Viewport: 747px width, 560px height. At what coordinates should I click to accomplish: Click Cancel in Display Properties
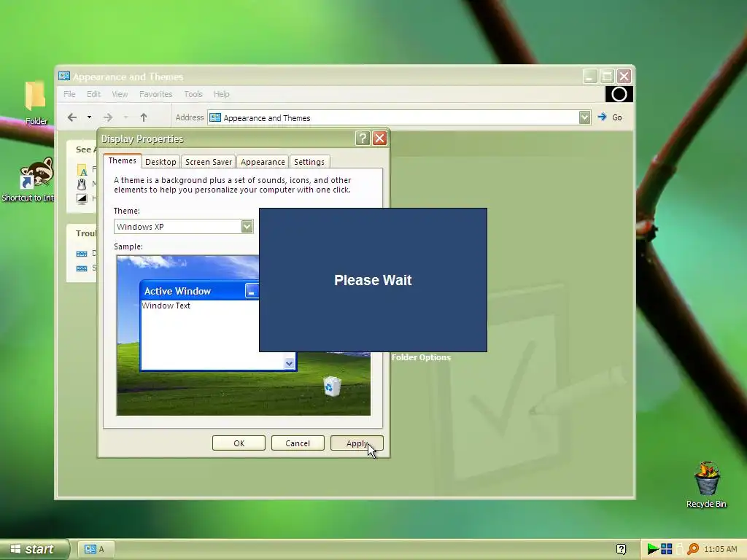(298, 443)
